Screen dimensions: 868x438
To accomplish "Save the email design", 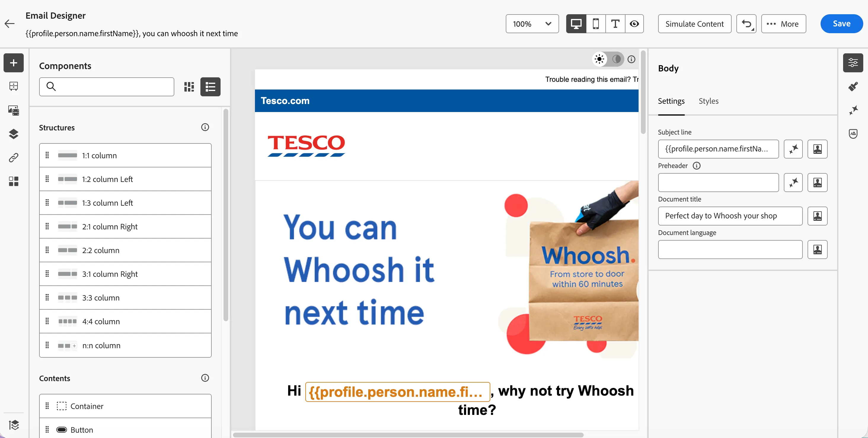I will [x=841, y=24].
